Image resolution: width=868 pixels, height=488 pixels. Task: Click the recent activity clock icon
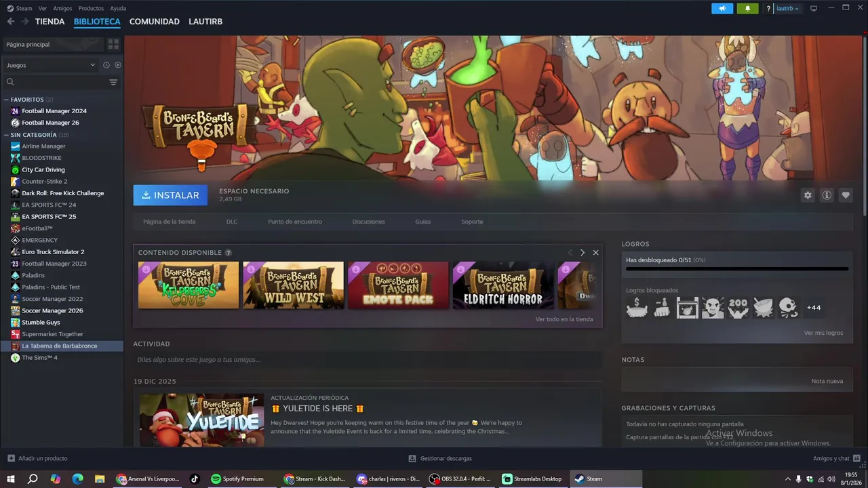[x=106, y=65]
